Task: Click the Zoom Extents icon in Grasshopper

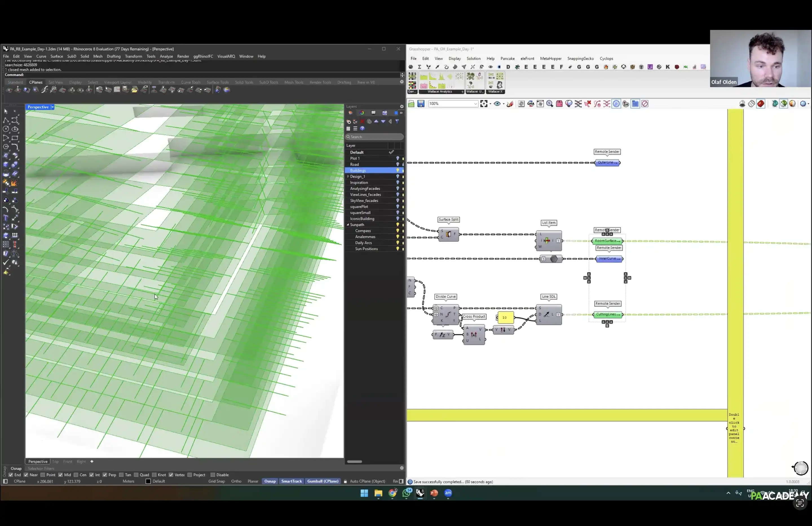Action: click(484, 104)
